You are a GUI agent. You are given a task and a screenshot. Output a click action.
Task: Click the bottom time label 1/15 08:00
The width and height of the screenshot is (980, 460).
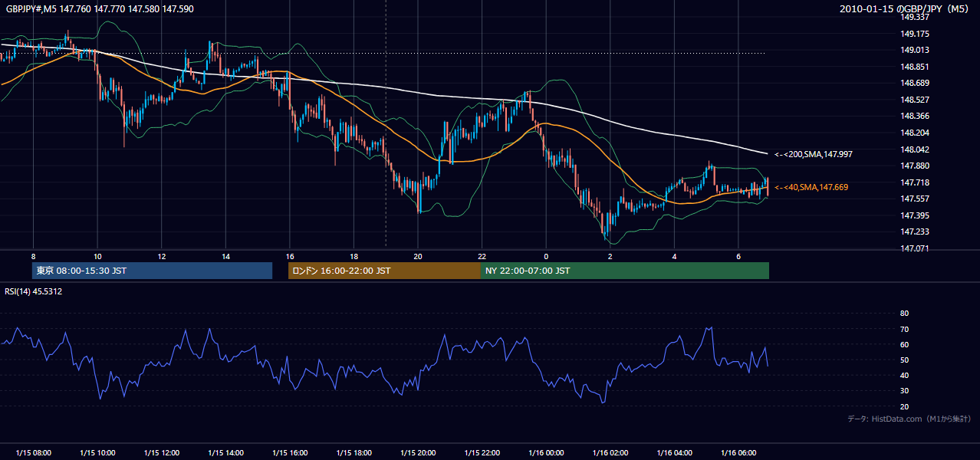point(33,453)
